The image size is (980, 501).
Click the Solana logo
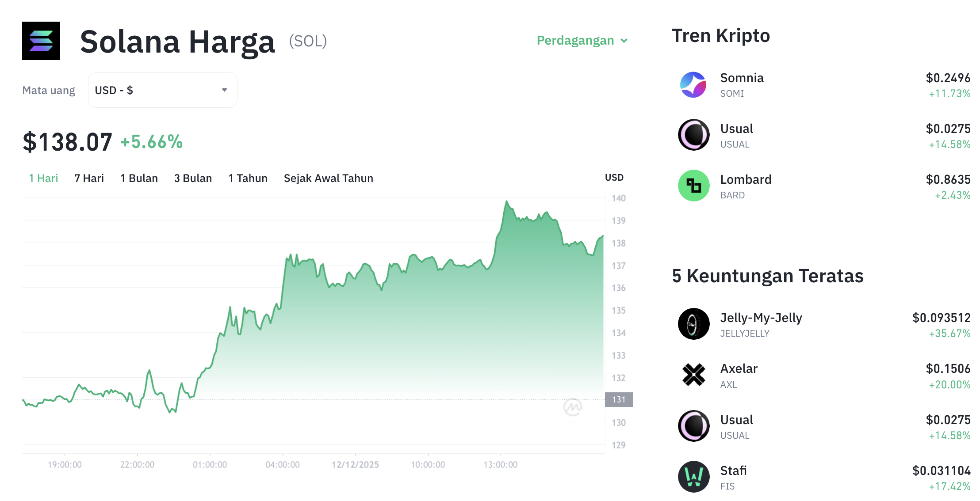coord(41,41)
